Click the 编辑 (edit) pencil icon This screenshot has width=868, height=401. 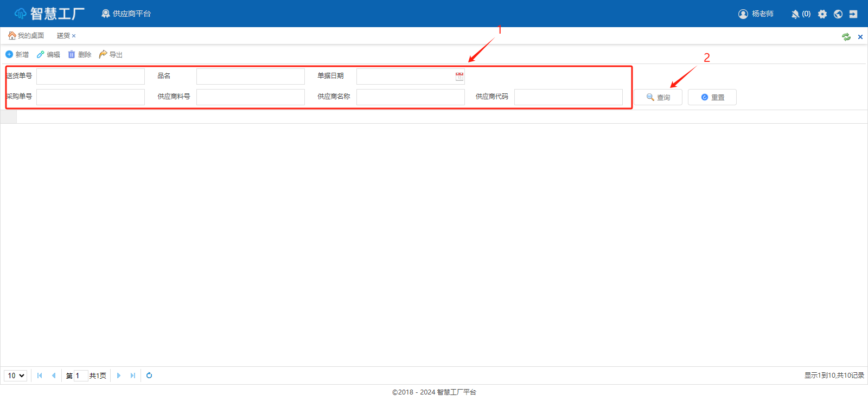tap(41, 54)
